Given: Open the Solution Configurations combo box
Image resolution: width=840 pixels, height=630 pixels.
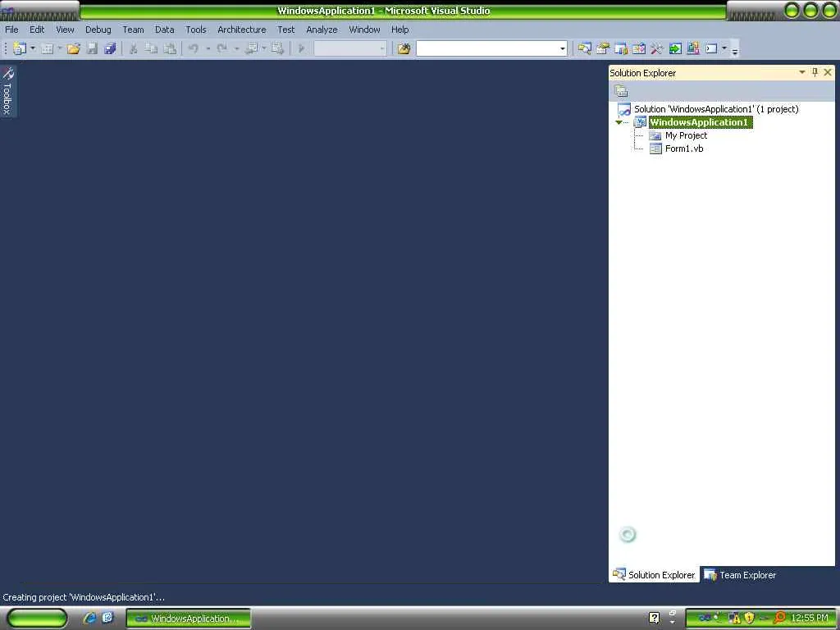Looking at the screenshot, I should point(349,48).
